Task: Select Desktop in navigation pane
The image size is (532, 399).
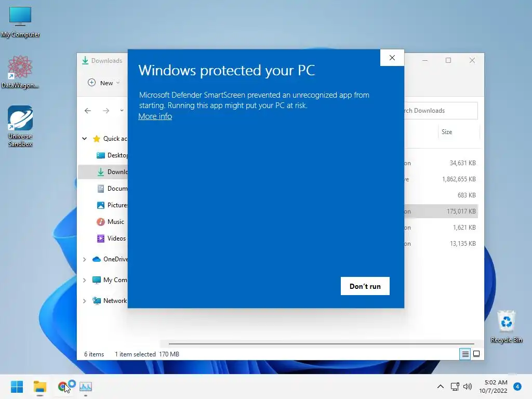Action: [112, 155]
